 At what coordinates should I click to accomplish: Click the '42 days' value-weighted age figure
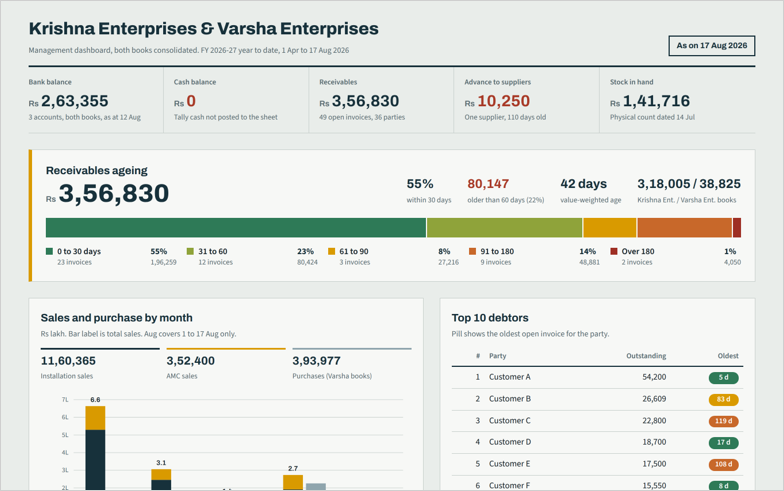coord(584,184)
